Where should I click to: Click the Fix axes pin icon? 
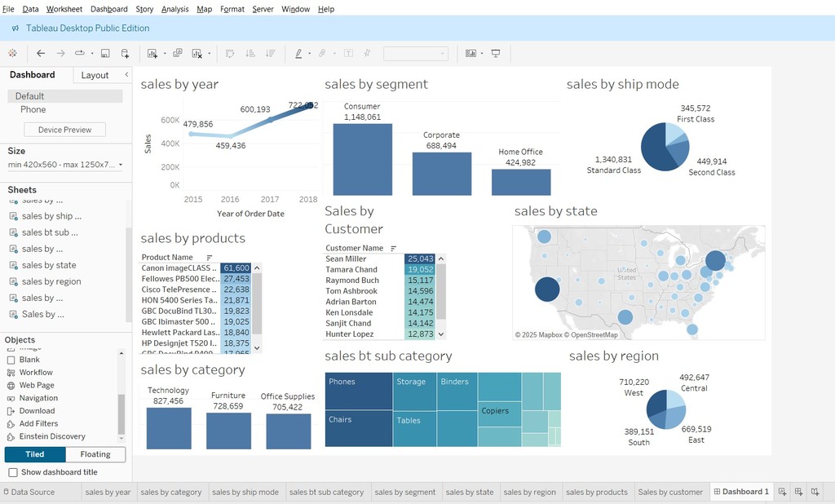(x=367, y=53)
